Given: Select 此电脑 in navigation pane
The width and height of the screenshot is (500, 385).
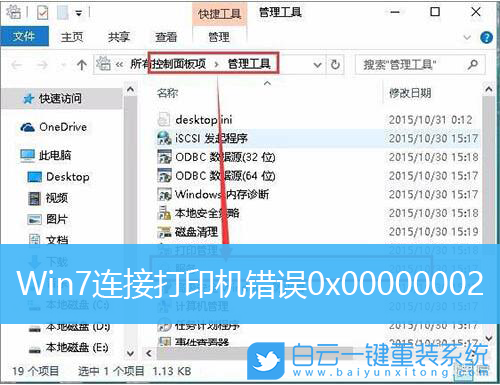Looking at the screenshot, I should pyautogui.click(x=55, y=155).
